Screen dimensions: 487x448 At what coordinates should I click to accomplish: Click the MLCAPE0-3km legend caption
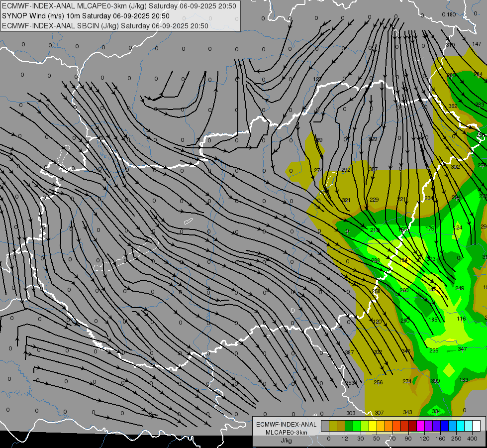(x=286, y=433)
